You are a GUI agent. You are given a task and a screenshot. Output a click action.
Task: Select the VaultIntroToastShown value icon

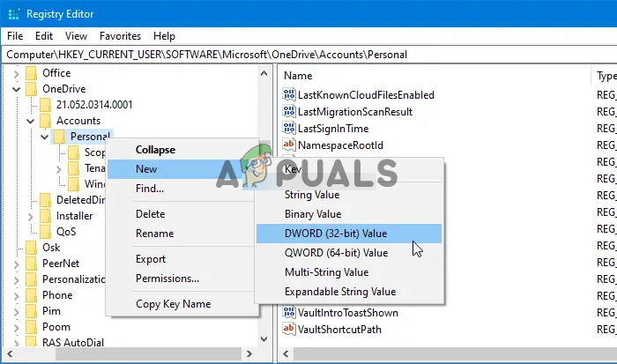(x=289, y=313)
